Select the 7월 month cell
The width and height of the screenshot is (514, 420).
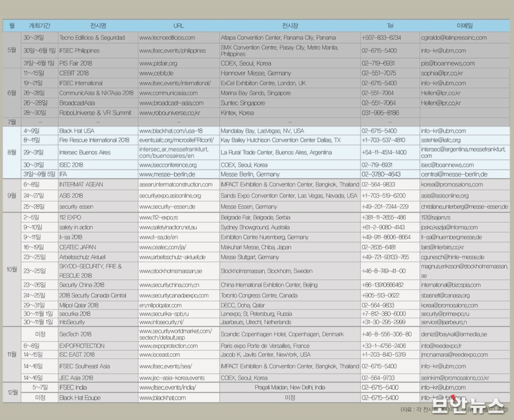(x=12, y=122)
